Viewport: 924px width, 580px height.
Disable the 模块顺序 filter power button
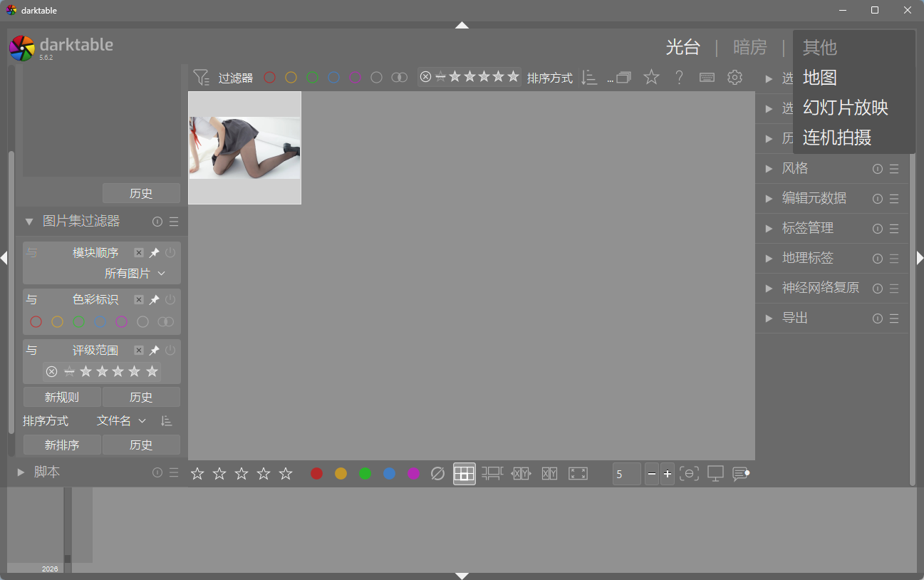pos(170,253)
